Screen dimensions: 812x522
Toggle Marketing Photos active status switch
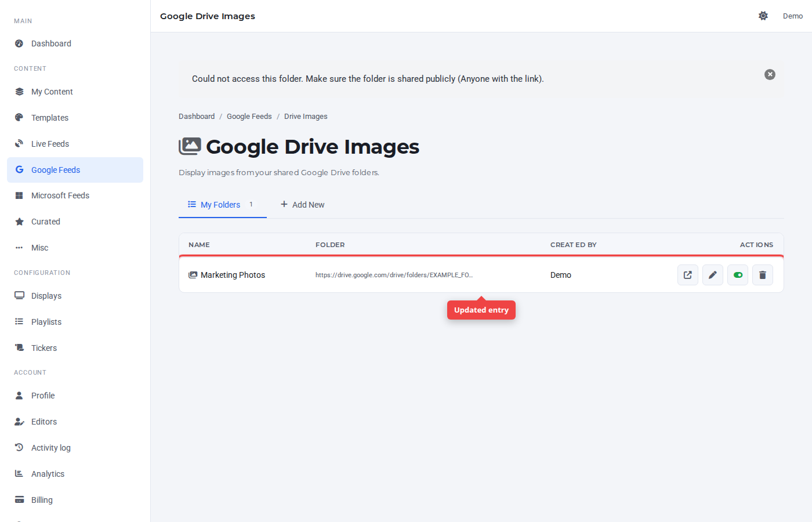[738, 275]
